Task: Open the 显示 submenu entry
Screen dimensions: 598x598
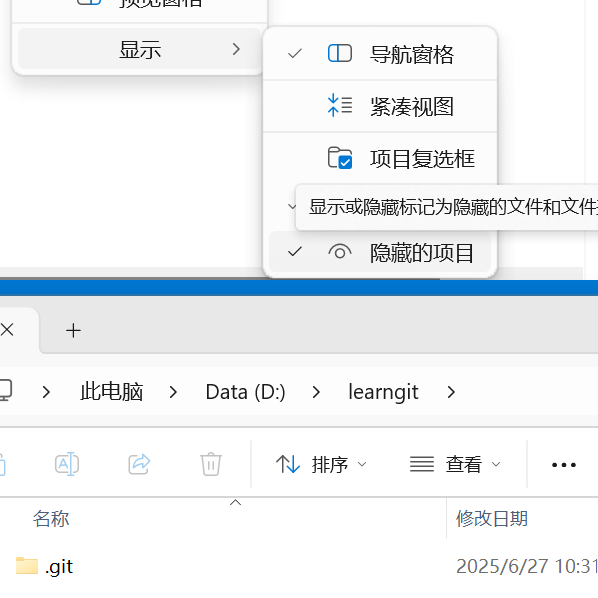Action: [x=140, y=49]
